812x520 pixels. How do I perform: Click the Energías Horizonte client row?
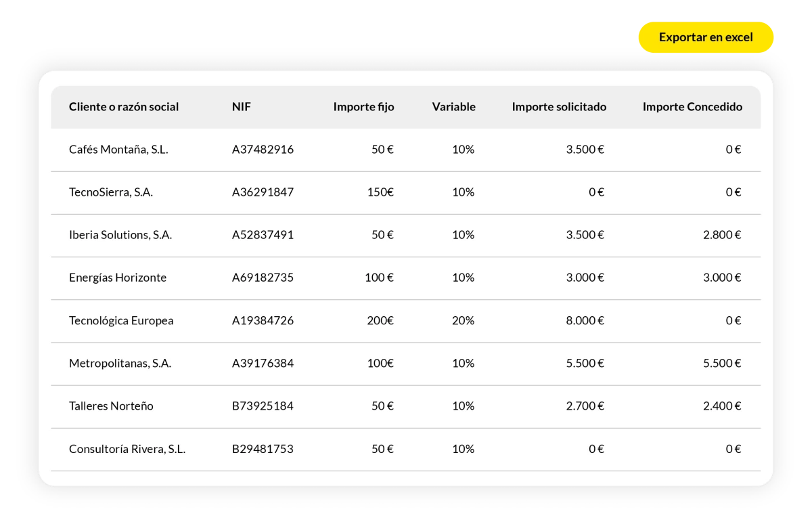pos(406,278)
